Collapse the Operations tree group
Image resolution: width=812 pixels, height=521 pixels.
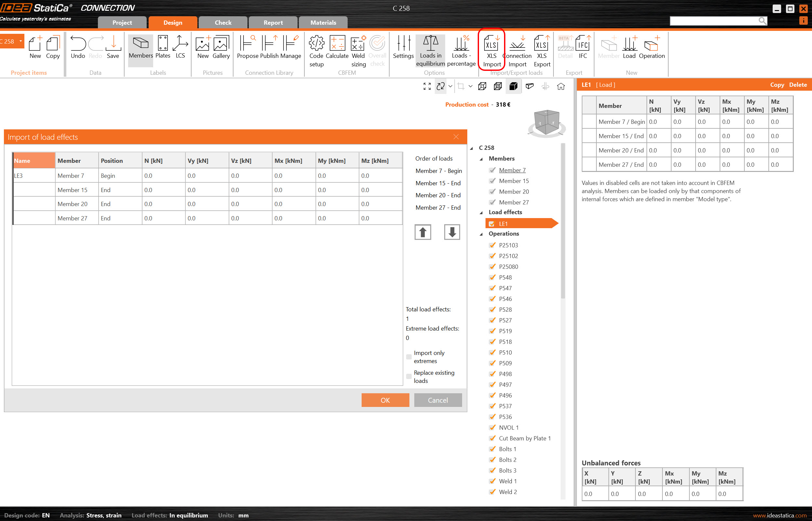click(481, 234)
